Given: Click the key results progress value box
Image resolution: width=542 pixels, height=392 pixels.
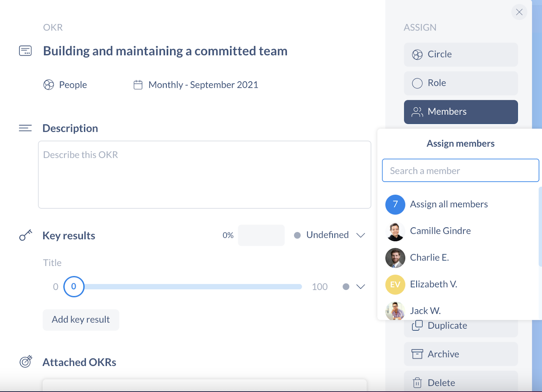Looking at the screenshot, I should pos(261,235).
